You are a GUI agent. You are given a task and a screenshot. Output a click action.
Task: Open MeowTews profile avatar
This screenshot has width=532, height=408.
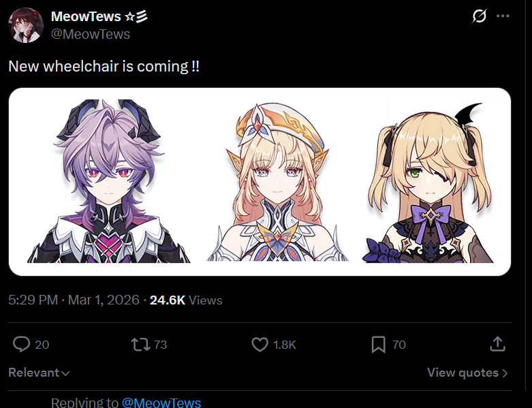click(x=26, y=25)
